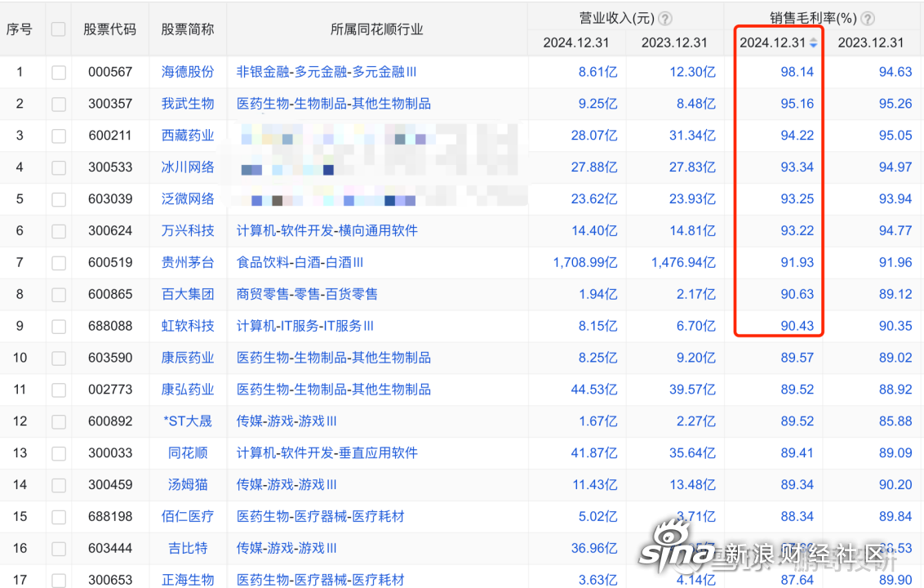Image resolution: width=924 pixels, height=588 pixels.
Task: Click gross margin value 98.14
Action: [797, 72]
